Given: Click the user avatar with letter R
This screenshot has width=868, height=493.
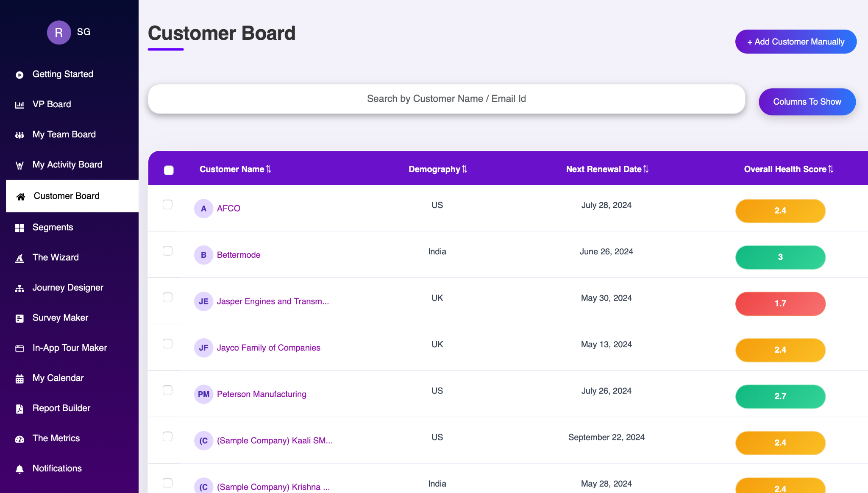Looking at the screenshot, I should (x=59, y=33).
